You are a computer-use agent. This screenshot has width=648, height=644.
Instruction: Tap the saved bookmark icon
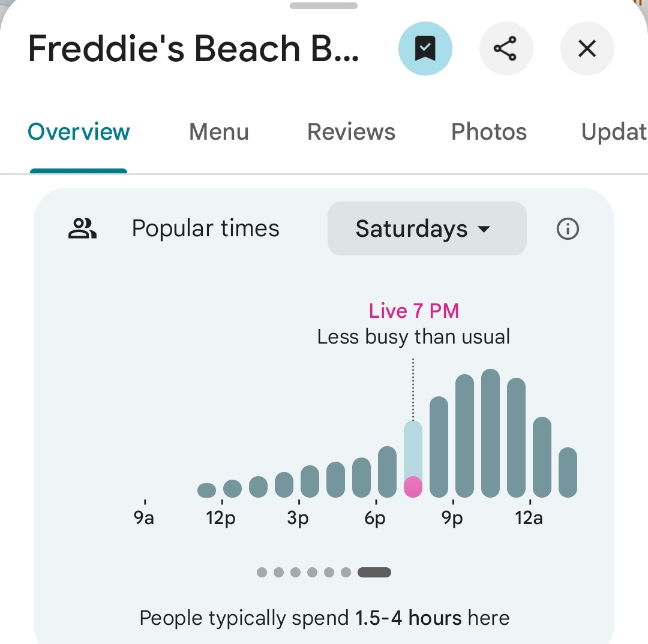425,49
